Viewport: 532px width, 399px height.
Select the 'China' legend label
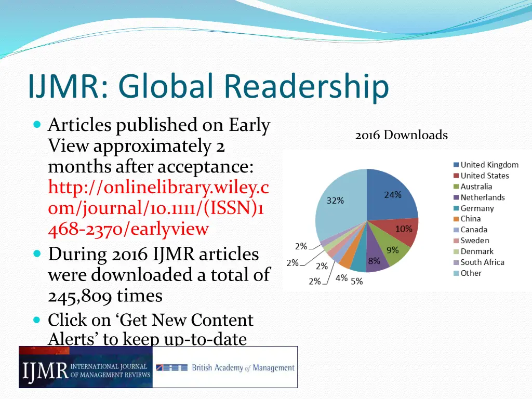470,219
